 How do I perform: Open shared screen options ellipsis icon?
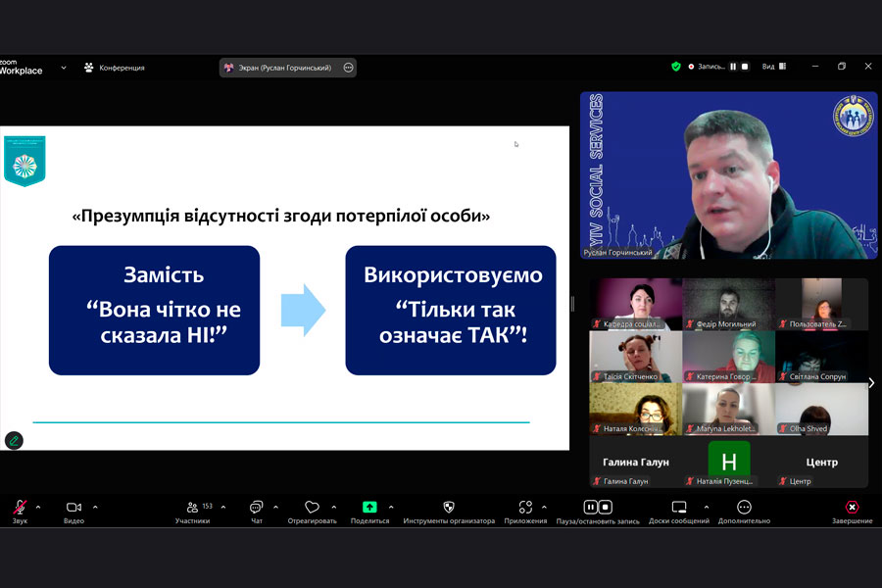[x=348, y=68]
